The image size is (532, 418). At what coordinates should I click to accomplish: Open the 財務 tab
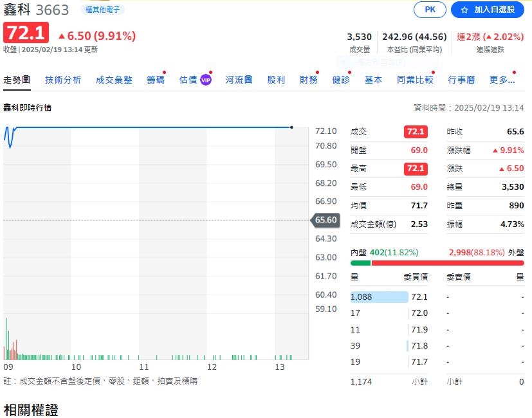pyautogui.click(x=309, y=80)
